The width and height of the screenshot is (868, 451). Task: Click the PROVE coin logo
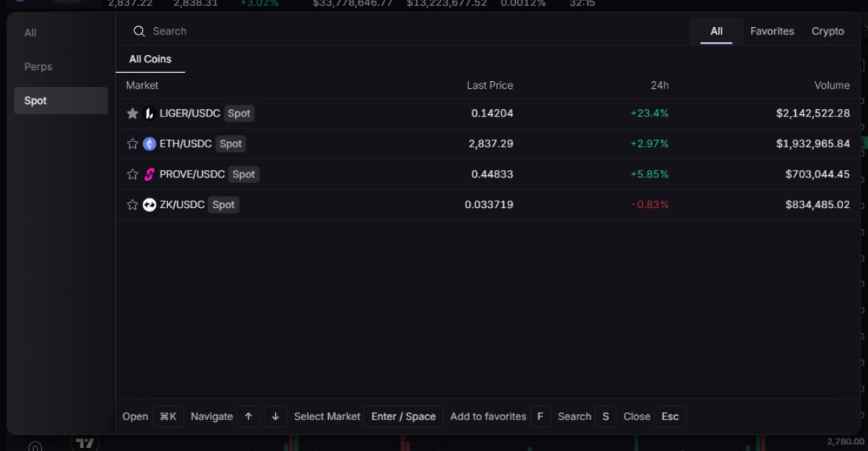149,174
